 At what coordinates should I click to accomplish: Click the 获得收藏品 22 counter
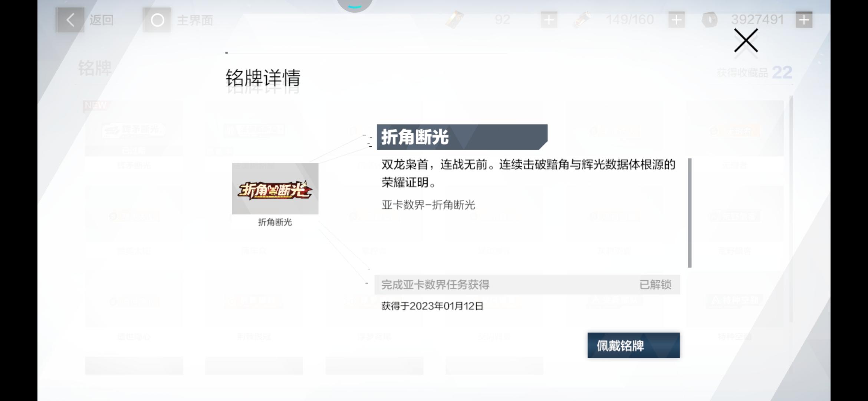754,72
